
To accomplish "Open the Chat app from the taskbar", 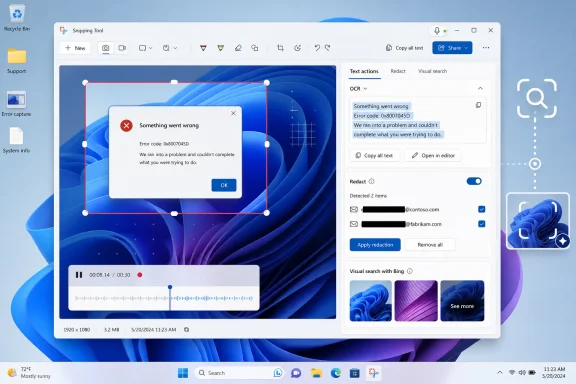I will tap(296, 373).
